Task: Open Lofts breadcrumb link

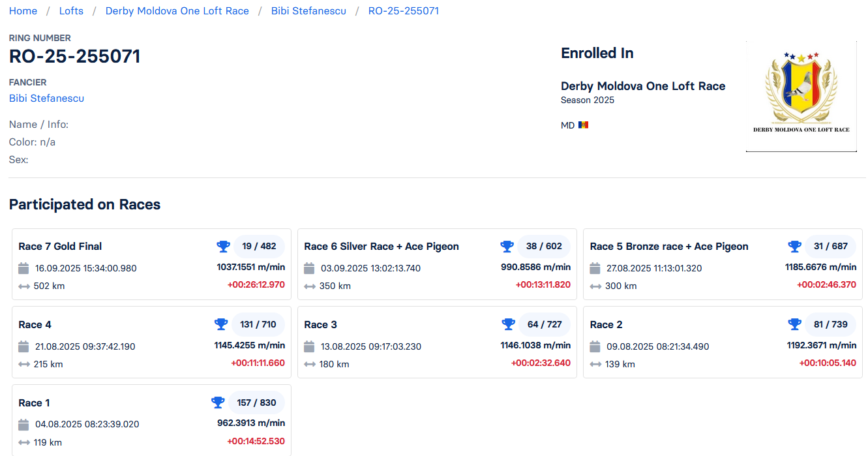Action: click(x=71, y=11)
